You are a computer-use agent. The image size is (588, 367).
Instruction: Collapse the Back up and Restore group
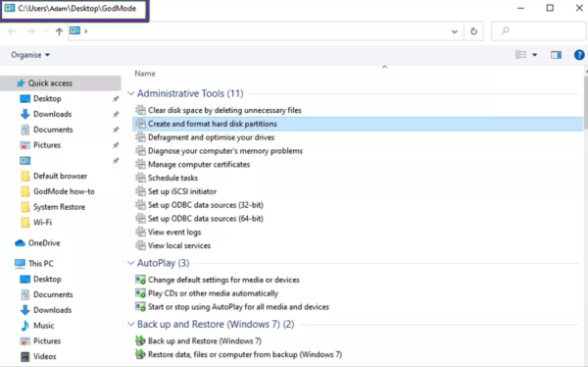coord(131,324)
